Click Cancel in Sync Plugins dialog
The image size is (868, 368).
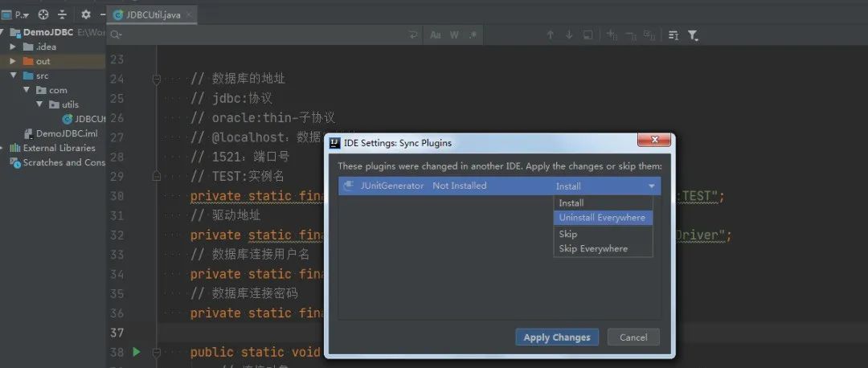pos(633,337)
